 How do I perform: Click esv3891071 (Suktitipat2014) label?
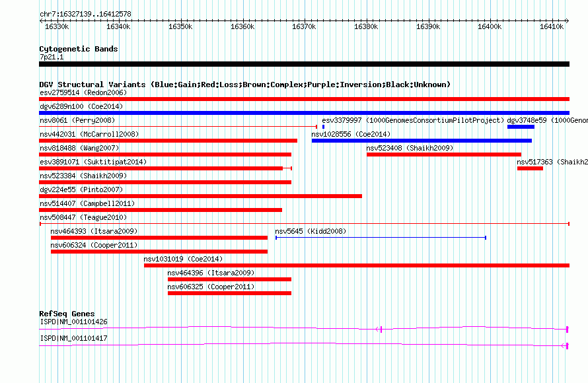(93, 162)
